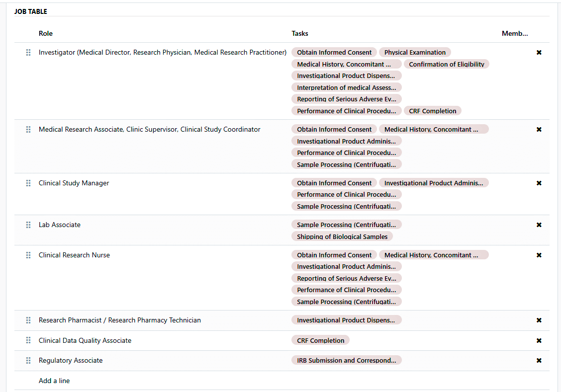
Task: Click the Medical Research Associate drag handle
Action: [28, 129]
